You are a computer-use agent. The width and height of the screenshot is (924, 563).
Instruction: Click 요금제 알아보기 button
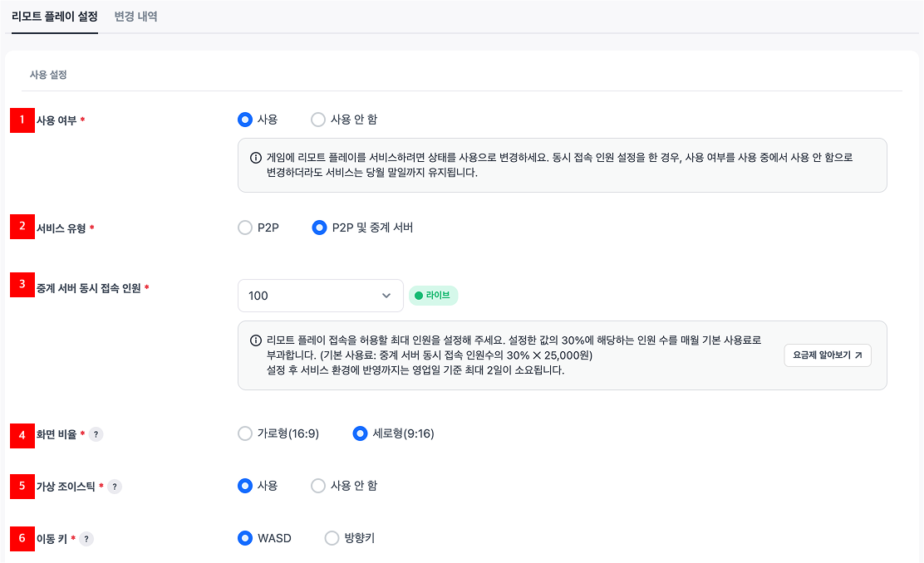point(827,355)
